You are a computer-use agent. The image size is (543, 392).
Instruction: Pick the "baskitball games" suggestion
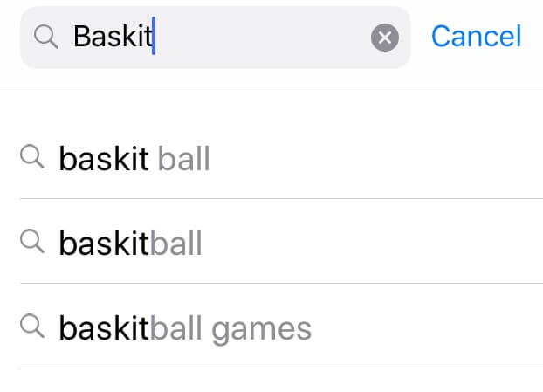pos(184,328)
